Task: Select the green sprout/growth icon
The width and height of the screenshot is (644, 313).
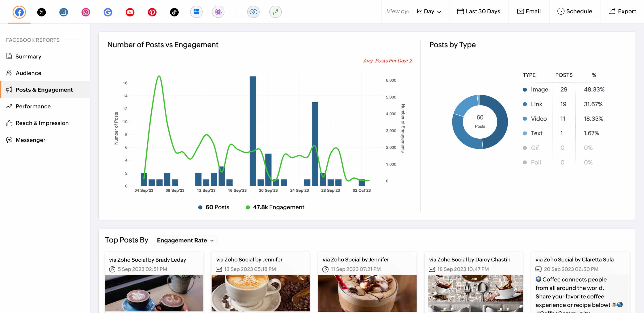Action: (275, 11)
